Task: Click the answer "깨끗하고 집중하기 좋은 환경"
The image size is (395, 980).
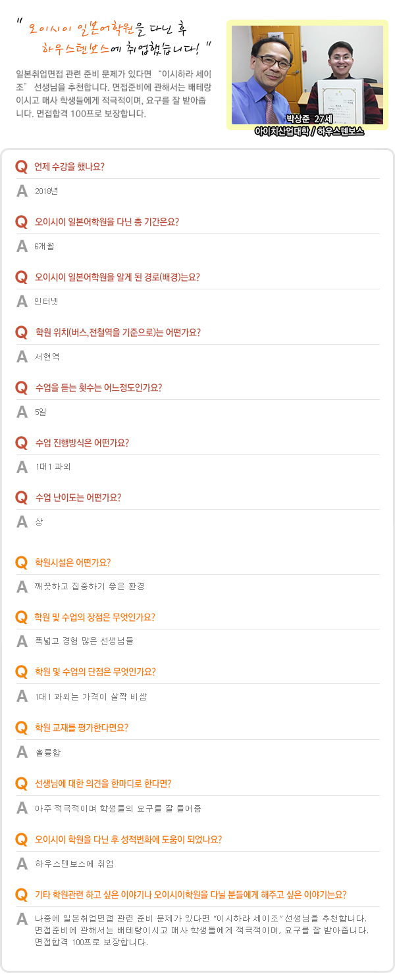Action: [x=90, y=586]
